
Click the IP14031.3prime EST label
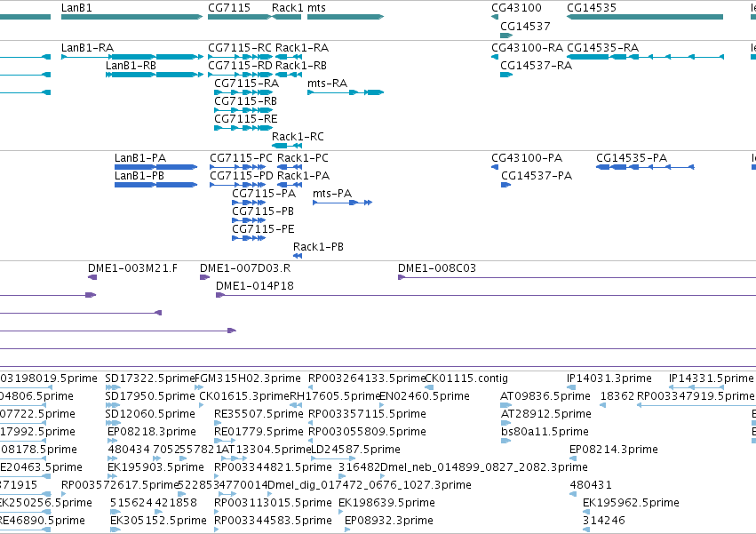tap(609, 379)
